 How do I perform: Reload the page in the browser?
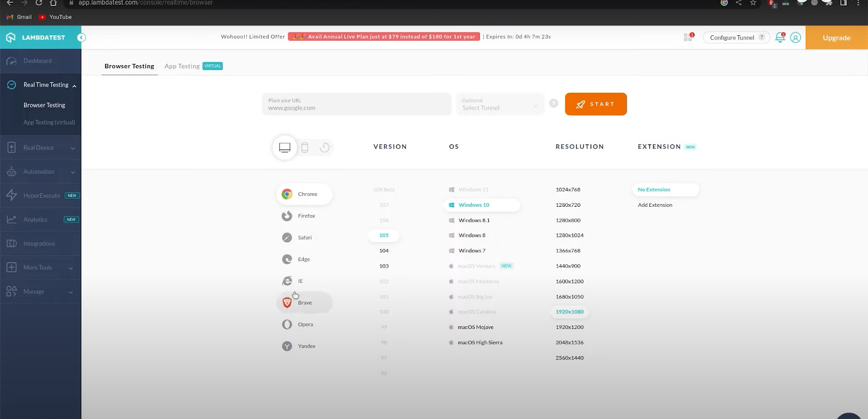pos(39,3)
